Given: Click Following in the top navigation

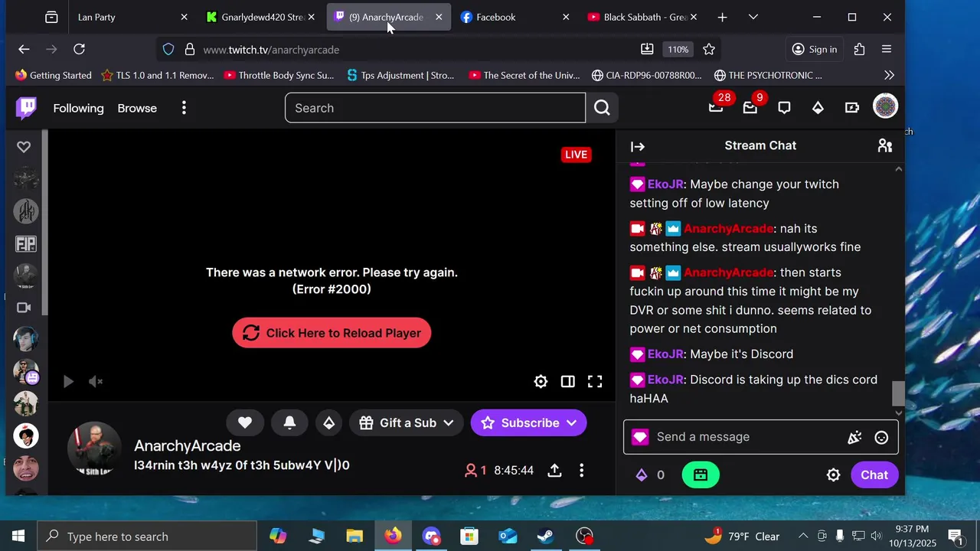Looking at the screenshot, I should [78, 108].
